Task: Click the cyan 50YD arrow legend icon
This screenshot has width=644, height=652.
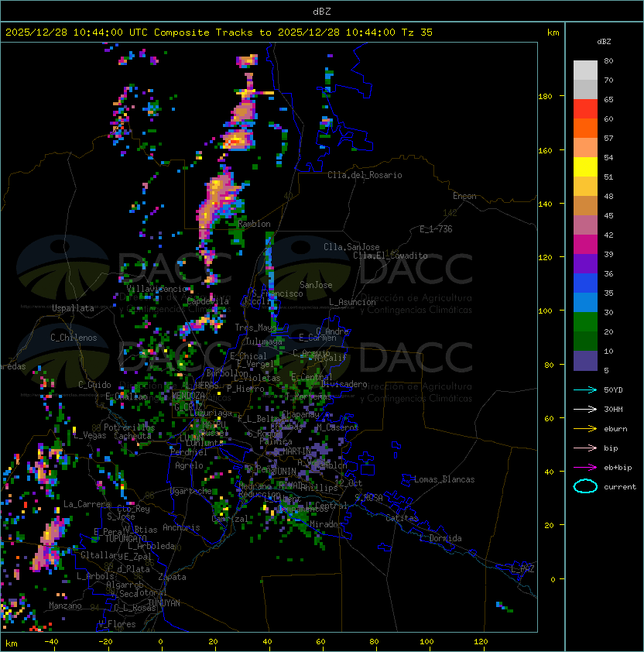Action: pyautogui.click(x=585, y=389)
